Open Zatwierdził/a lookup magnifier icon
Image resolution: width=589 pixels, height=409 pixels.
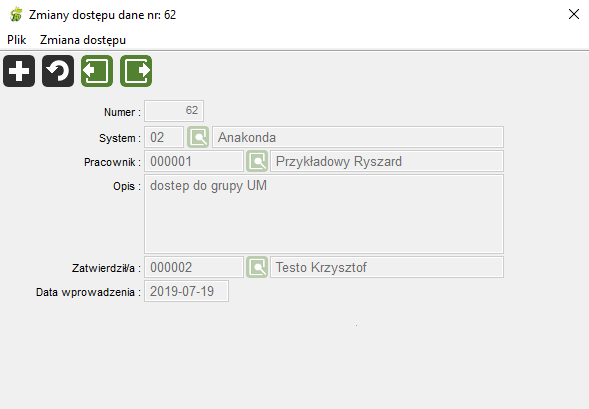click(257, 267)
